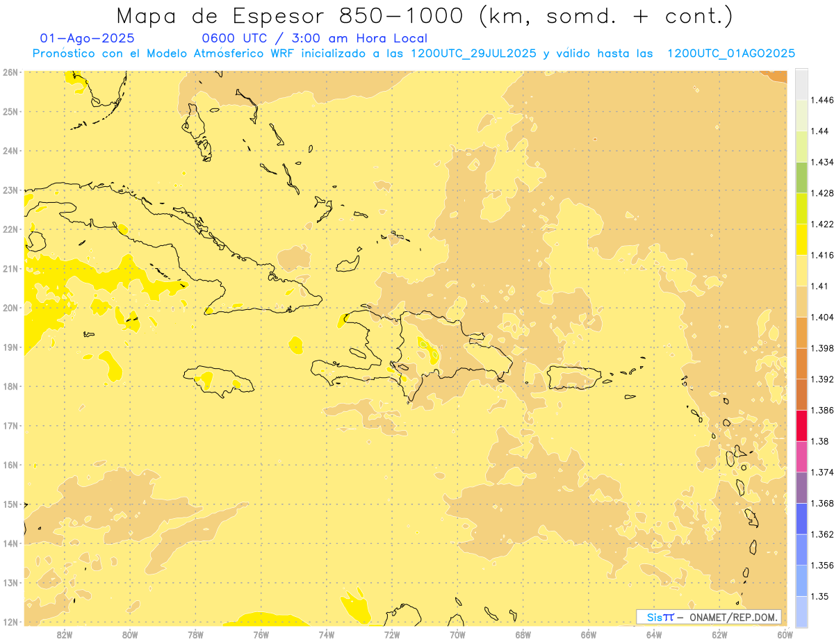
Task: Click the 14N latitude label
Action: tap(10, 543)
